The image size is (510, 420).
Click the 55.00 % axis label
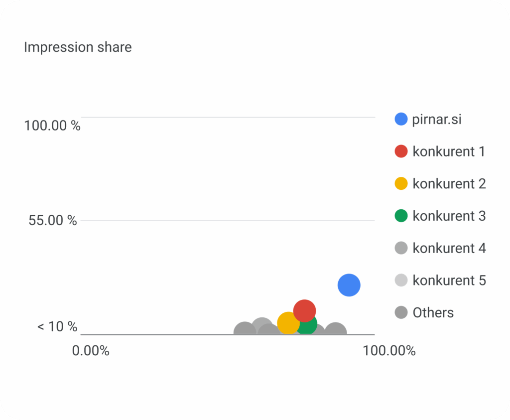point(53,220)
